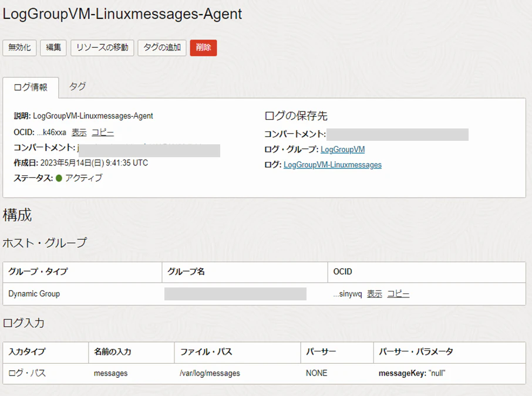Viewport: 532px width, 396px height.
Task: Click the ホスト・グループ heading
Action: click(45, 243)
